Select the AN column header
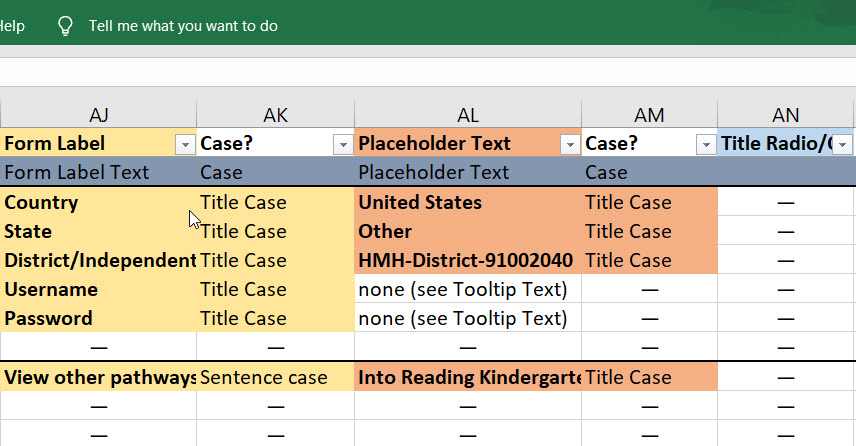The image size is (856, 446). point(786,115)
